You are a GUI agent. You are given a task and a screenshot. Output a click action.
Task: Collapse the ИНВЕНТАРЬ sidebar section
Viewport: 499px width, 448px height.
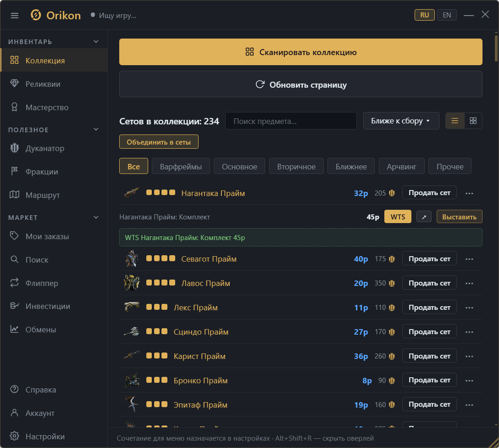96,42
